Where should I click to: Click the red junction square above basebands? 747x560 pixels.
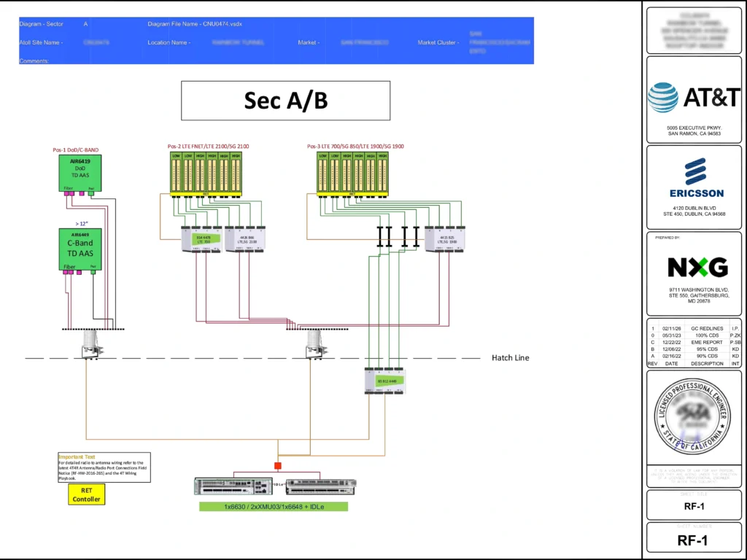tap(277, 465)
